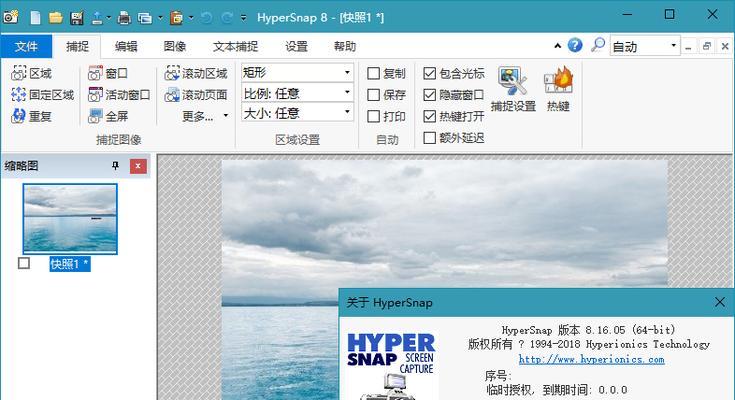Select the 快照1 thumbnail image
The image size is (735, 400).
pos(70,219)
